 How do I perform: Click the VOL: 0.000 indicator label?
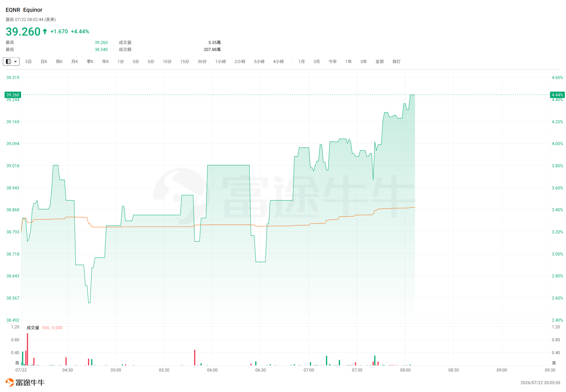[52, 328]
